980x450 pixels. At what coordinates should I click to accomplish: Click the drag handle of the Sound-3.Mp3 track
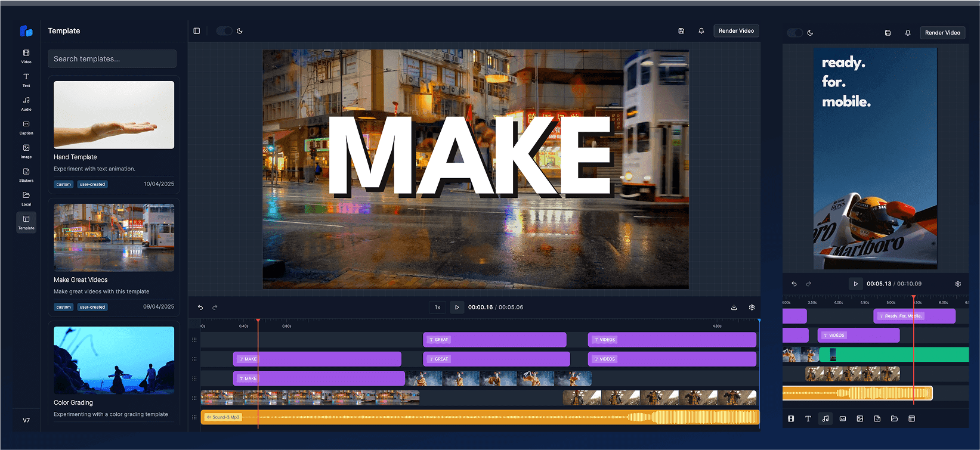(x=194, y=417)
